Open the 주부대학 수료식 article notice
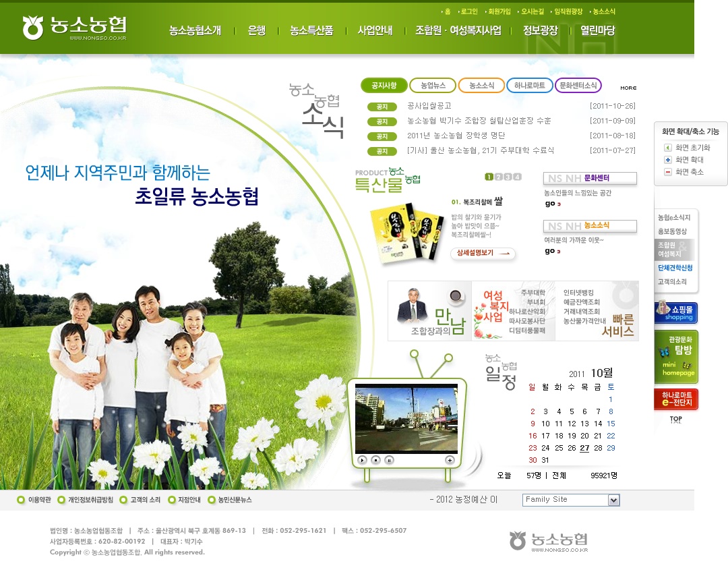 pos(481,150)
